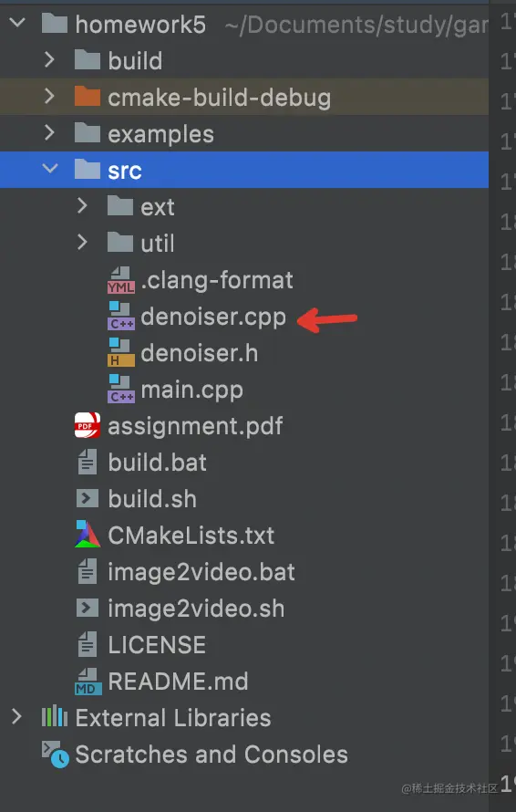Expand the ext folder arrow

[82, 206]
